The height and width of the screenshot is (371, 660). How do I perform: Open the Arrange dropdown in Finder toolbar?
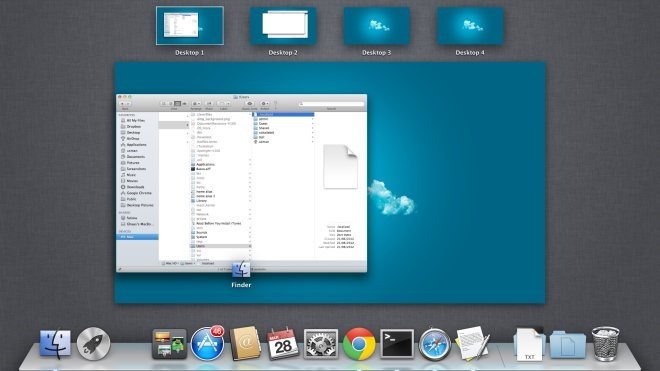pos(196,104)
